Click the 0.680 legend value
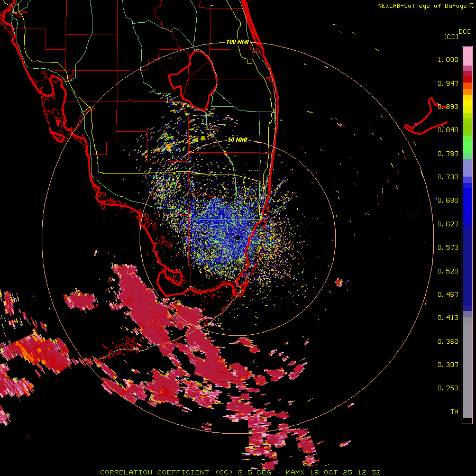 click(448, 200)
